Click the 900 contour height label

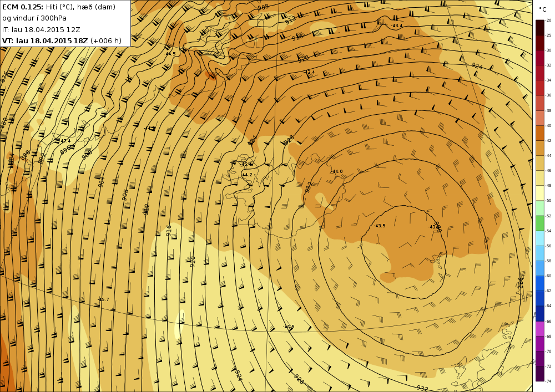tap(87, 155)
